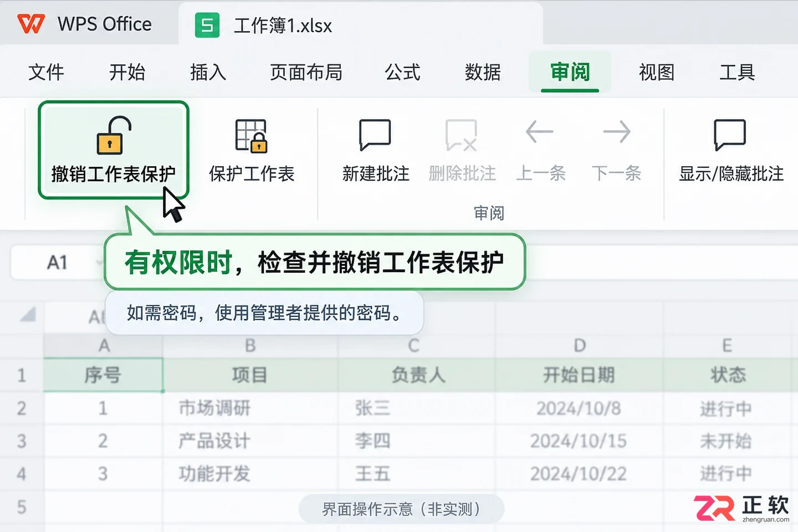Select the 审阅 ribbon tab
The height and width of the screenshot is (532, 798).
570,72
